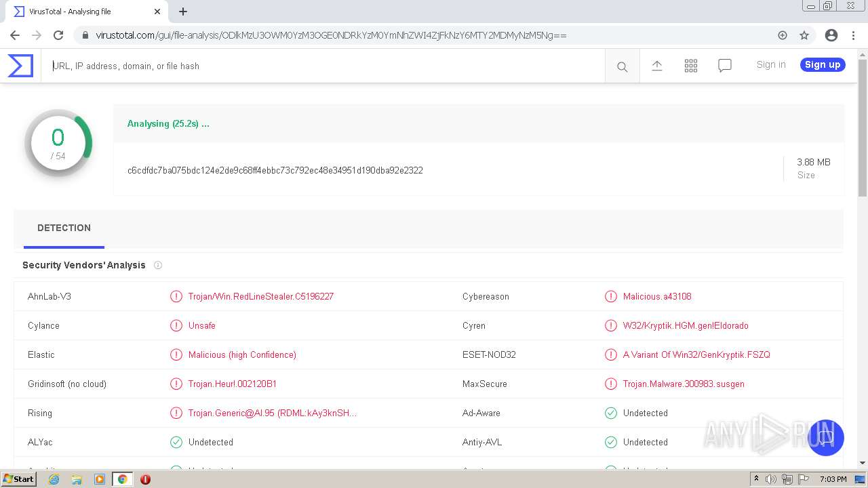
Task: Select the DETECTION tab
Action: [x=64, y=228]
